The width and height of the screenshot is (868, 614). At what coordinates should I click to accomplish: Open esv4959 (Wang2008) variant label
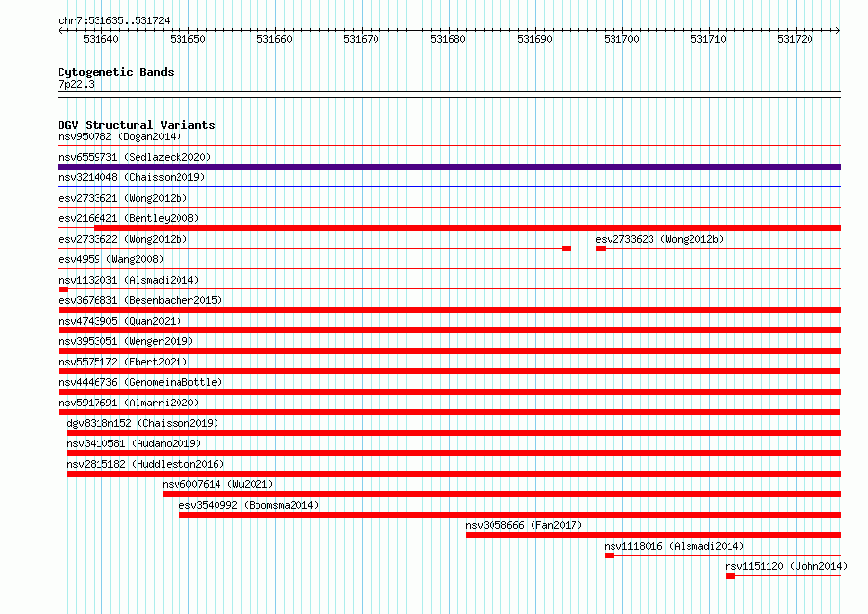point(111,259)
